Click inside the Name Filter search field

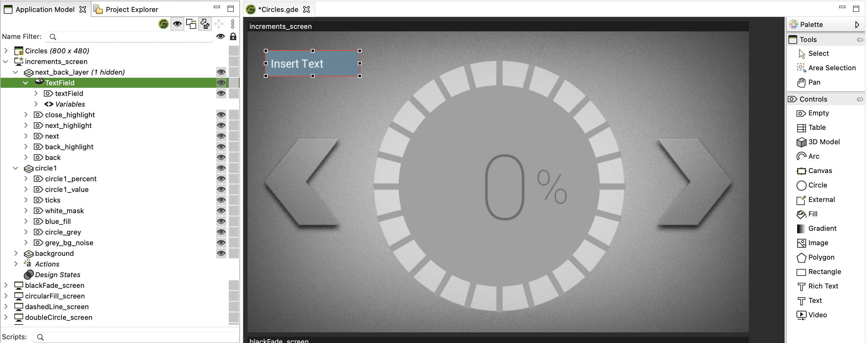click(x=129, y=37)
